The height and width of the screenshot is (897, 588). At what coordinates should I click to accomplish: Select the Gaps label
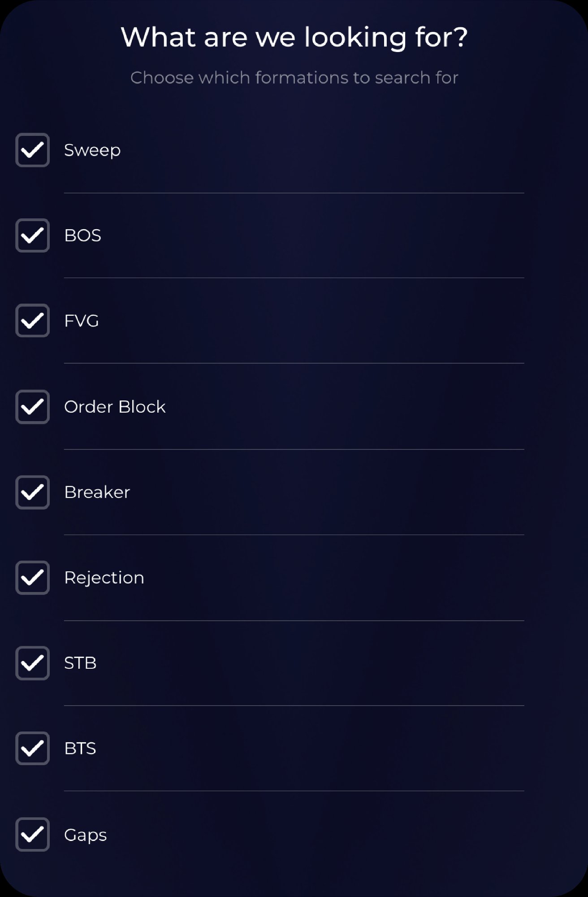coord(86,835)
